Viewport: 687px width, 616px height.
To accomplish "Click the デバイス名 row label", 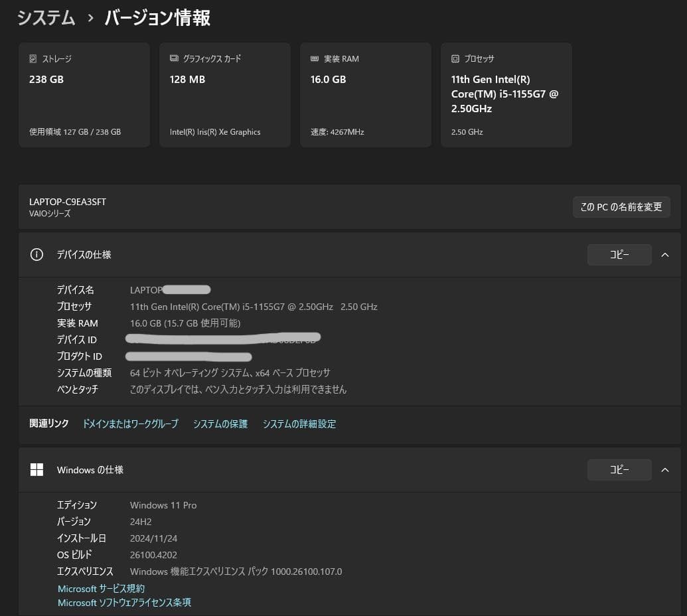I will click(x=76, y=289).
